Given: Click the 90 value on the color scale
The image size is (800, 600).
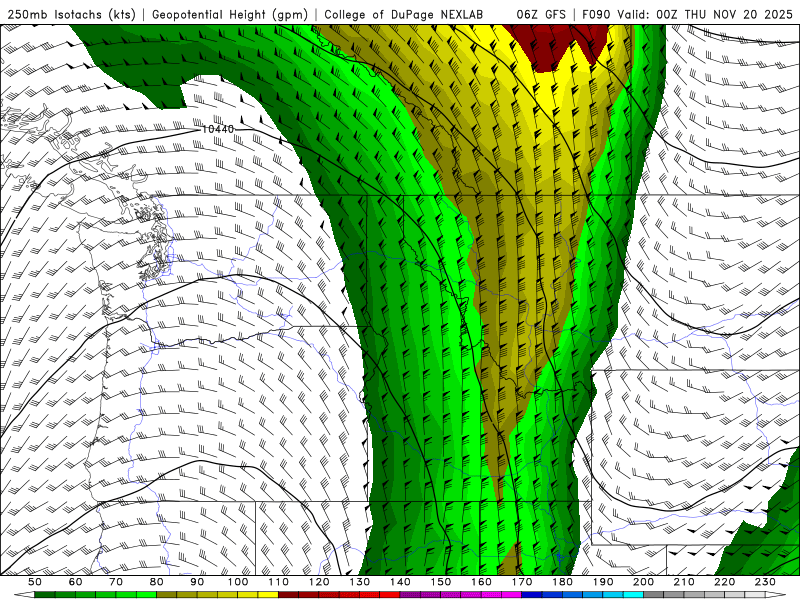Looking at the screenshot, I should click(197, 582).
